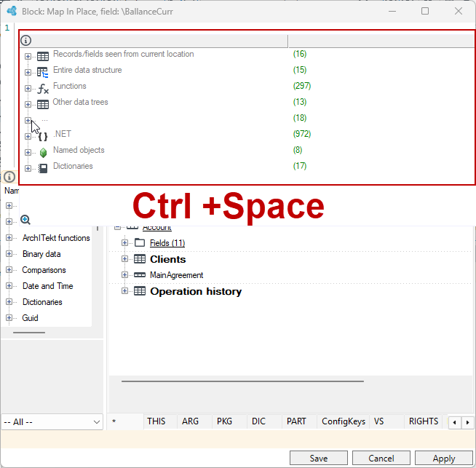Expand the Functions node in popup
The image size is (476, 468).
tap(28, 88)
